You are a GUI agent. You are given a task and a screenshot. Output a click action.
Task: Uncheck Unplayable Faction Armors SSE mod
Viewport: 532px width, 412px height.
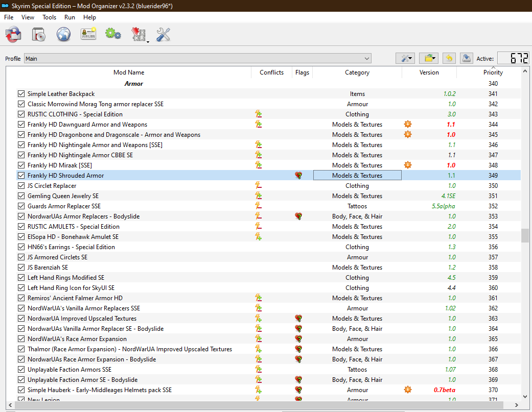pos(21,369)
